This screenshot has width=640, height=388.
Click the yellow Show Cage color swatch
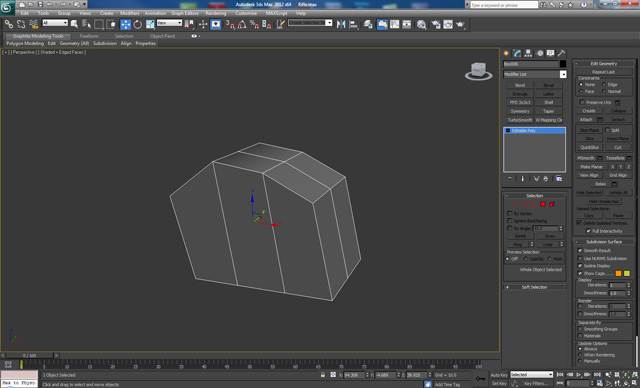click(x=627, y=273)
